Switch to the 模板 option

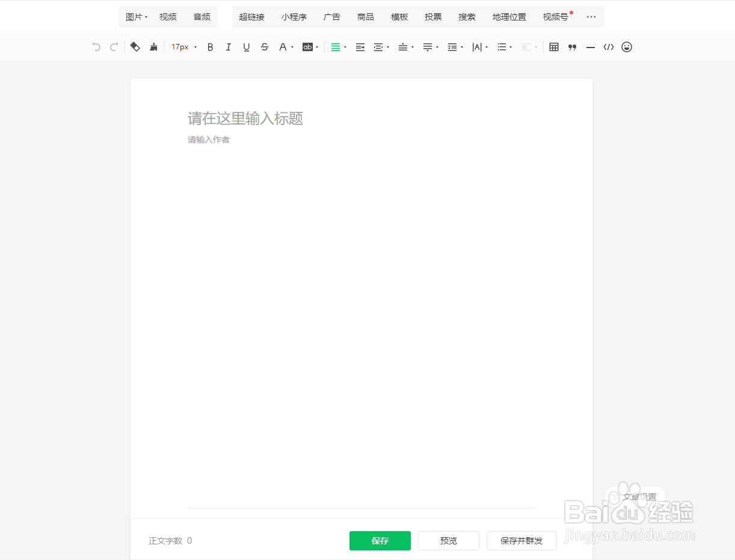click(x=399, y=16)
